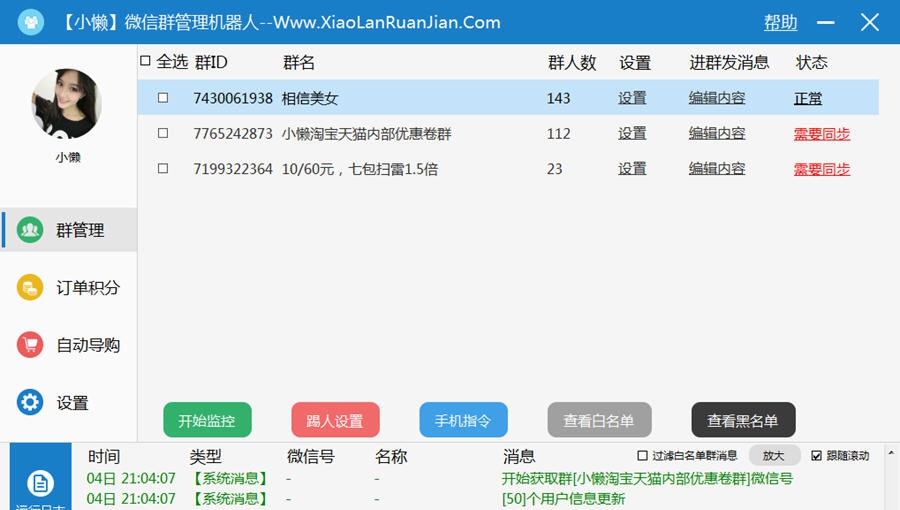900x510 pixels.
Task: Select group name 相信美女
Action: pyautogui.click(x=309, y=99)
